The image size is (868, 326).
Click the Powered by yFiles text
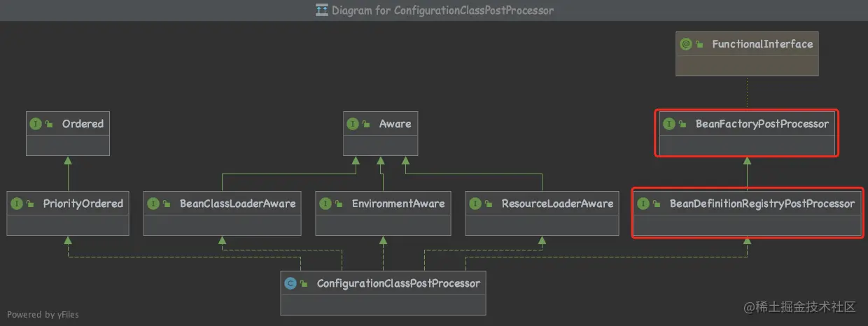click(x=43, y=314)
